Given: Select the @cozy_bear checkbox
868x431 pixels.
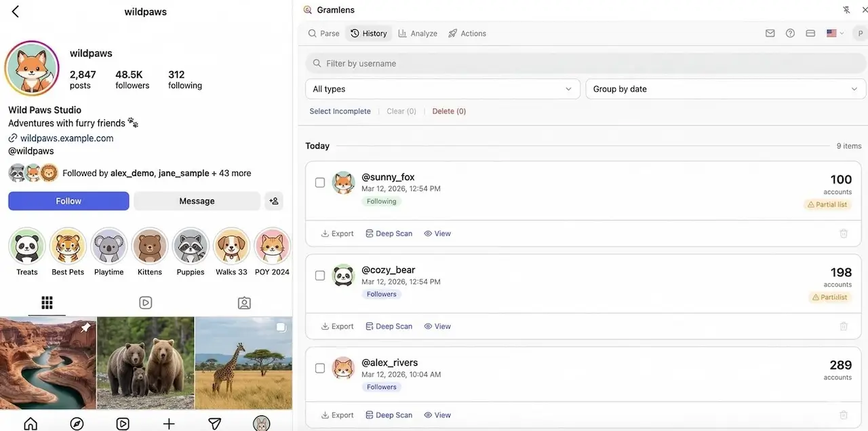Looking at the screenshot, I should pyautogui.click(x=319, y=275).
